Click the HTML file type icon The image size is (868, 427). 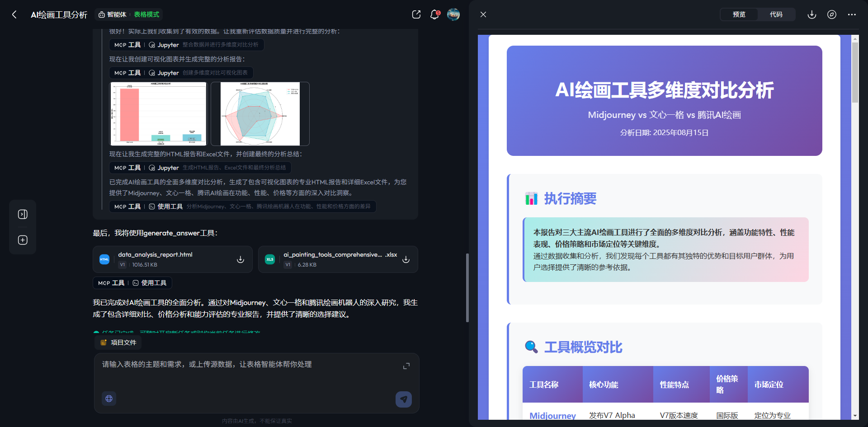pyautogui.click(x=104, y=259)
